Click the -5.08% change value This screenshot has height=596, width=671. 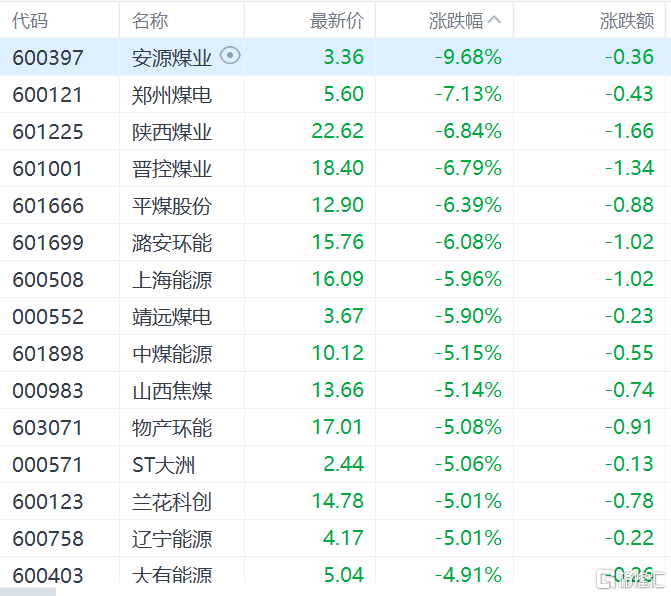click(469, 427)
